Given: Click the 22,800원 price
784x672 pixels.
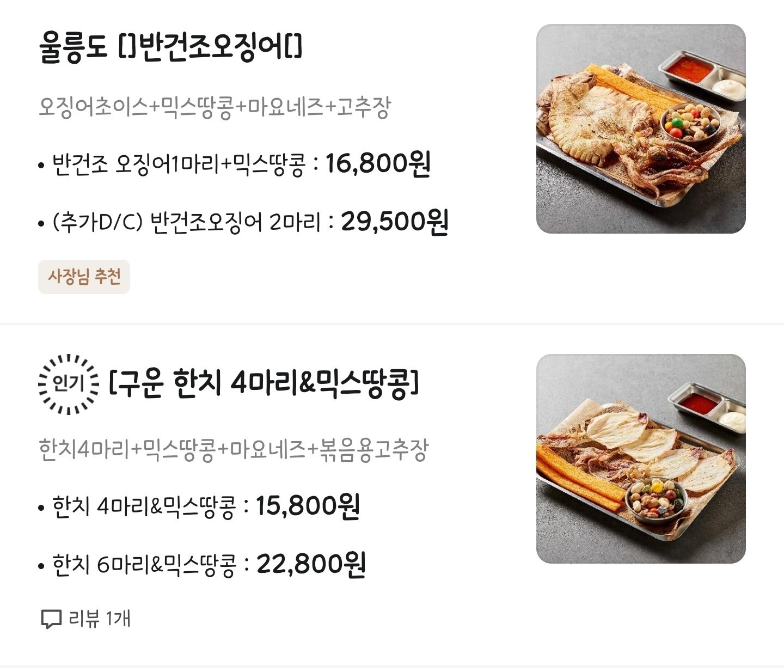Looking at the screenshot, I should click(311, 564).
